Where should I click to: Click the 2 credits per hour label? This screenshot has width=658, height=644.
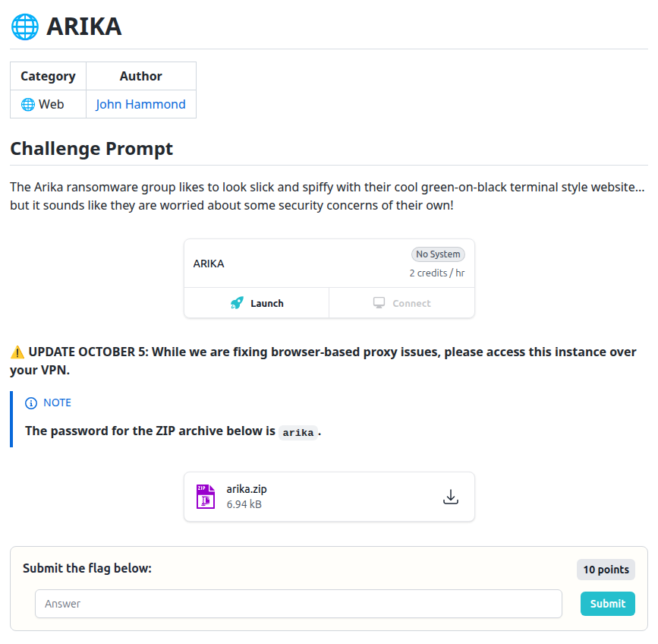(437, 272)
